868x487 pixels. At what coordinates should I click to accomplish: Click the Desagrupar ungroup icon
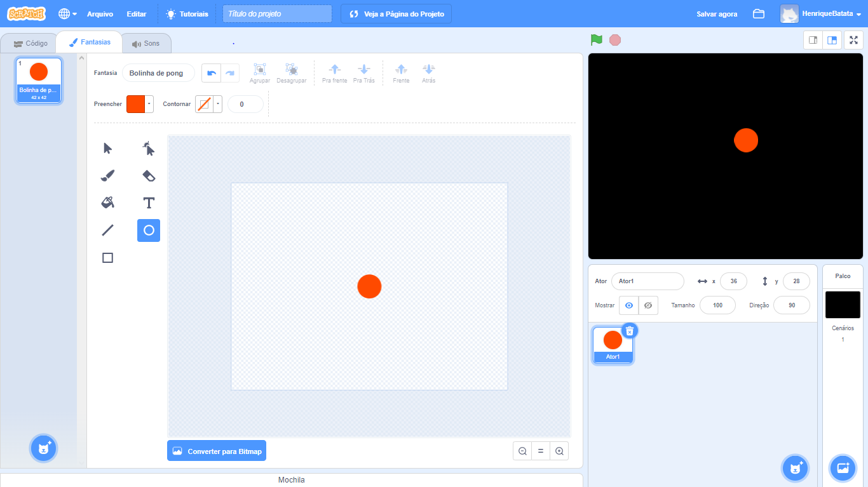[x=291, y=69]
